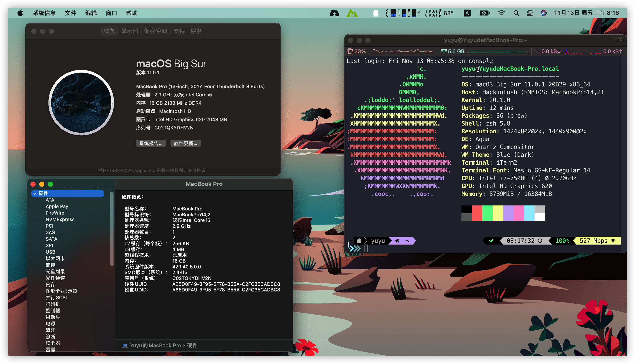Select 图形卡/显示器 in the sidebar
This screenshot has height=364, width=635.
point(62,291)
